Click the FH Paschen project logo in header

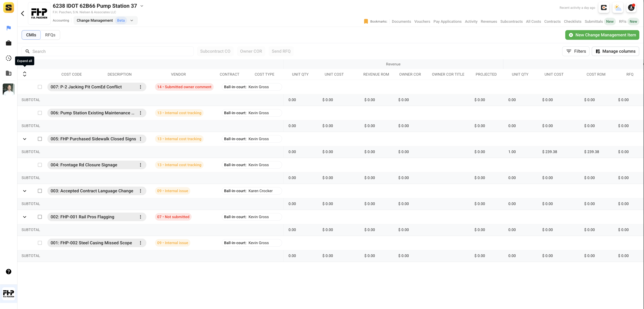(39, 13)
